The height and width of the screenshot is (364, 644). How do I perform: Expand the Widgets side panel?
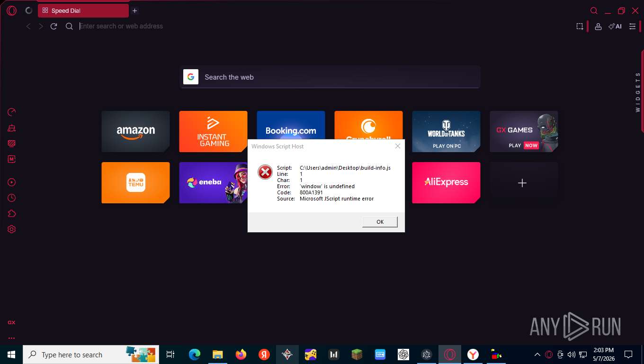(x=638, y=91)
